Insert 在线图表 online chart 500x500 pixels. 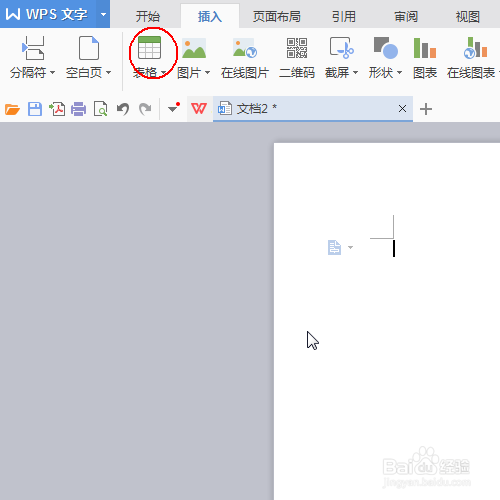471,59
